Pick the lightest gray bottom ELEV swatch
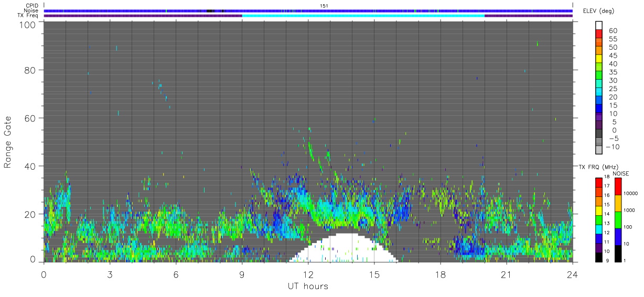Image resolution: width=644 pixels, height=297 pixels. click(x=599, y=149)
